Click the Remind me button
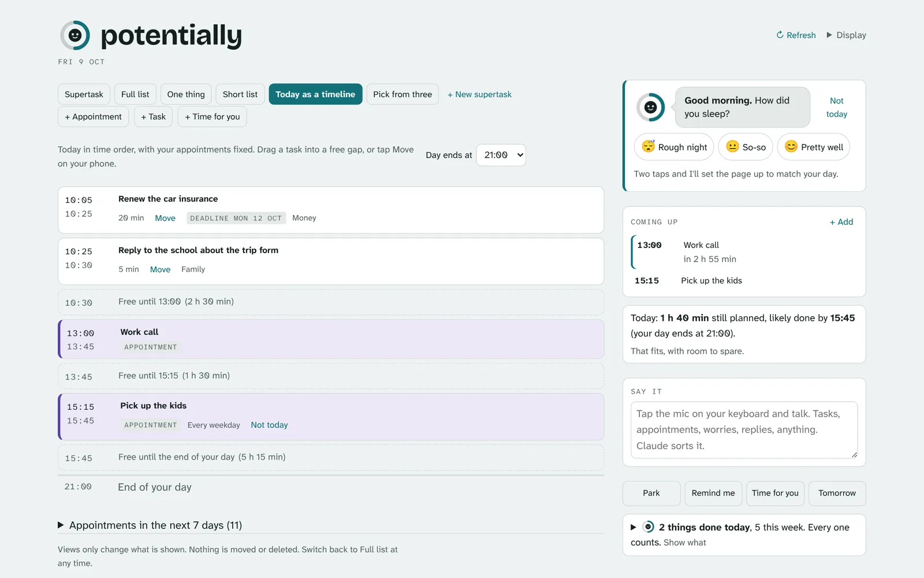The image size is (924, 578). (713, 493)
